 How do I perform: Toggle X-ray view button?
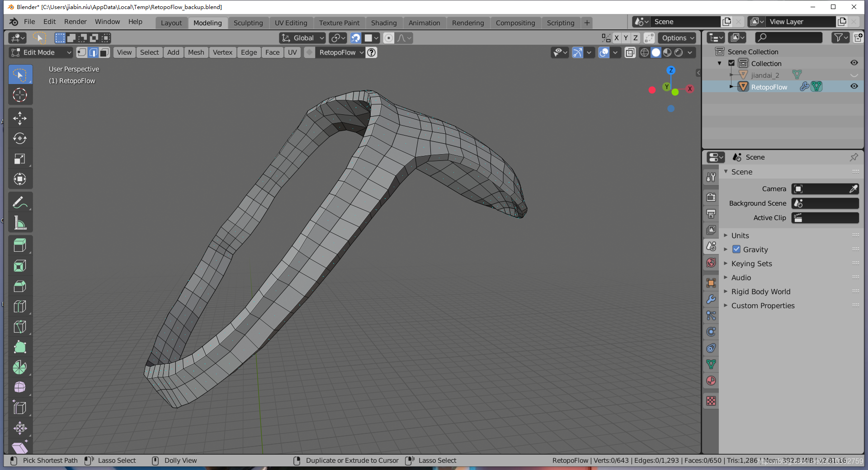pos(630,52)
